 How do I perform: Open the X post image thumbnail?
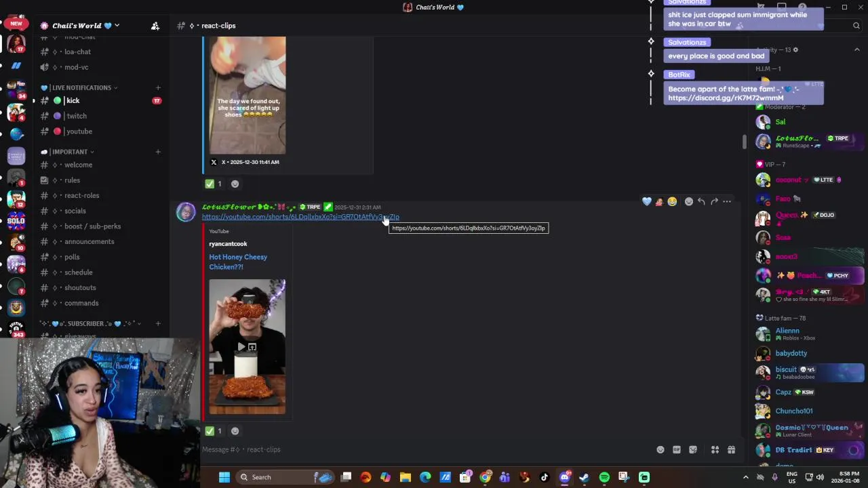pos(247,96)
